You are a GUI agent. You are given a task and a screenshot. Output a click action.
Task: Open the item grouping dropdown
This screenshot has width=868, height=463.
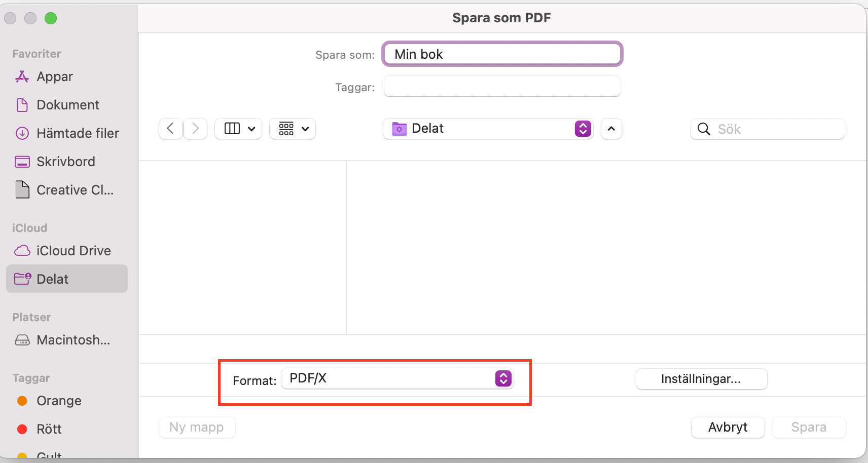click(293, 129)
